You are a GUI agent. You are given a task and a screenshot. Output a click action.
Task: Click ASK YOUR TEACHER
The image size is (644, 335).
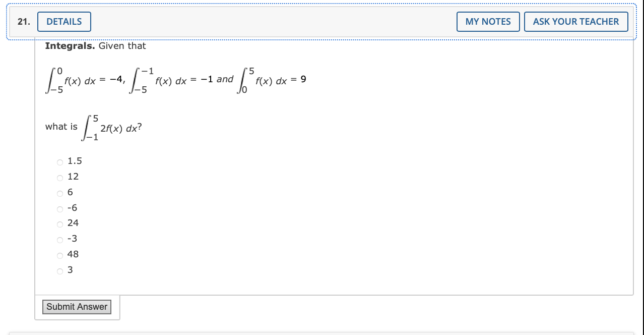click(x=576, y=22)
